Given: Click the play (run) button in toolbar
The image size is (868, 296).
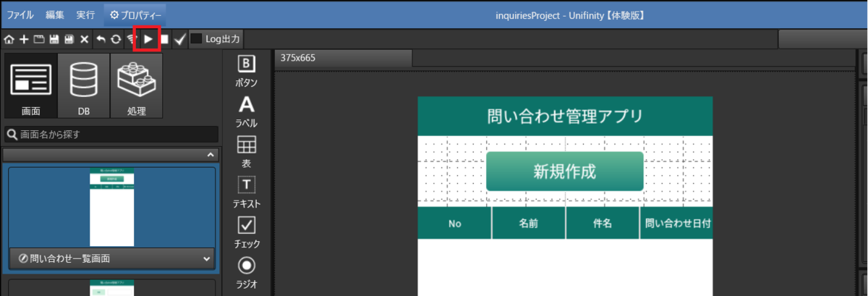Looking at the screenshot, I should click(148, 39).
